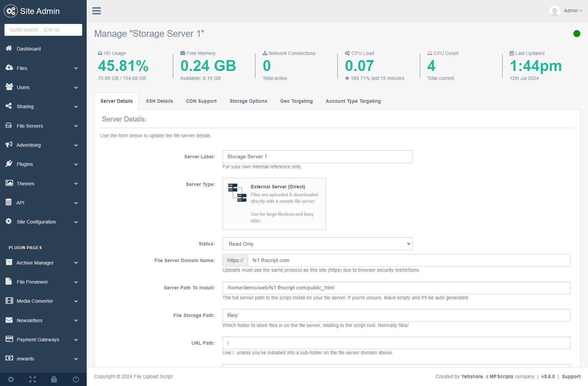588x386 pixels.
Task: Toggle fullscreen with the expand icon
Action: pos(32,379)
